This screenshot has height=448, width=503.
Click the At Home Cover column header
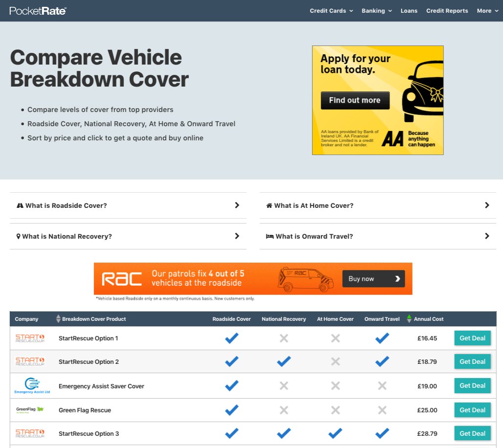coord(335,319)
